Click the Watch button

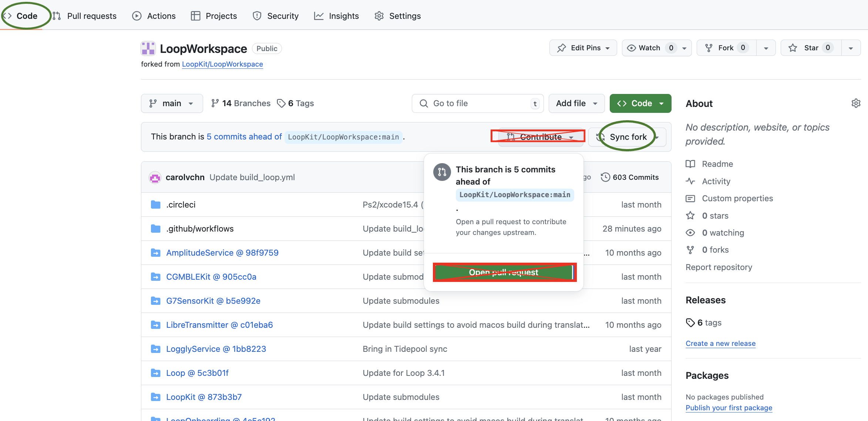[650, 48]
